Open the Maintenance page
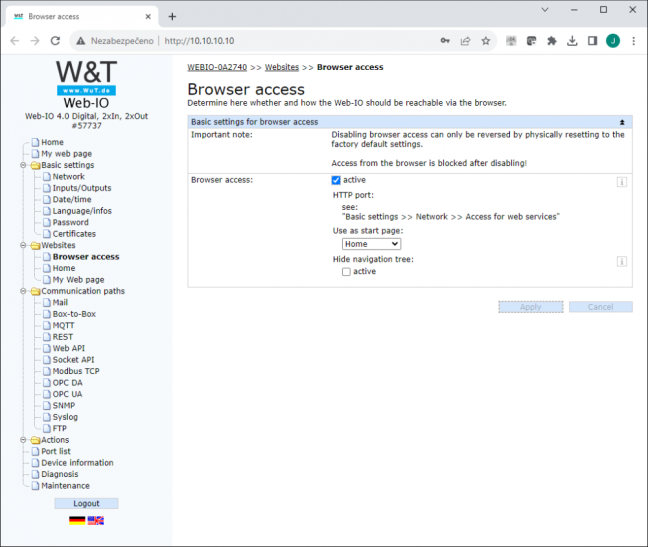The width and height of the screenshot is (648, 547). (65, 486)
